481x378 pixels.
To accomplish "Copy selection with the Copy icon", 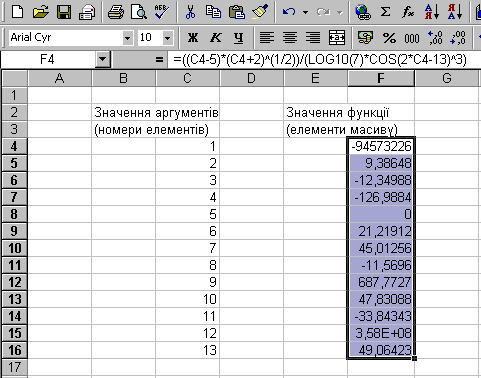I will tap(213, 12).
